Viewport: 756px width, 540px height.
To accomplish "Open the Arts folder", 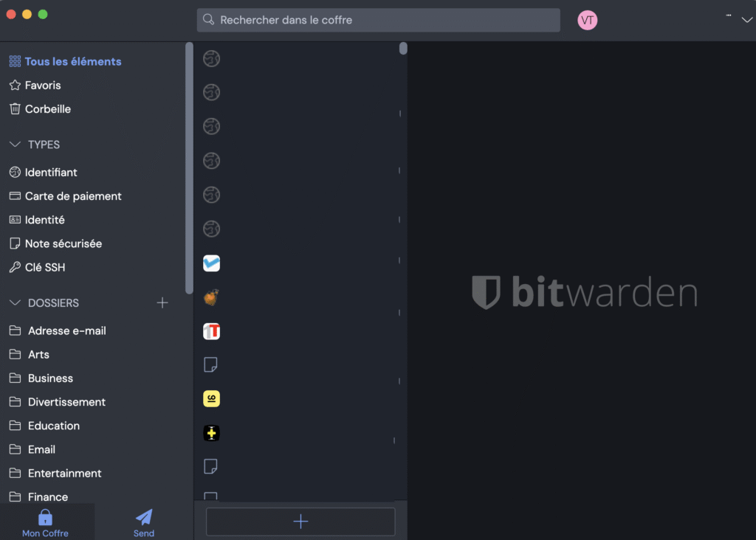I will tap(29, 354).
